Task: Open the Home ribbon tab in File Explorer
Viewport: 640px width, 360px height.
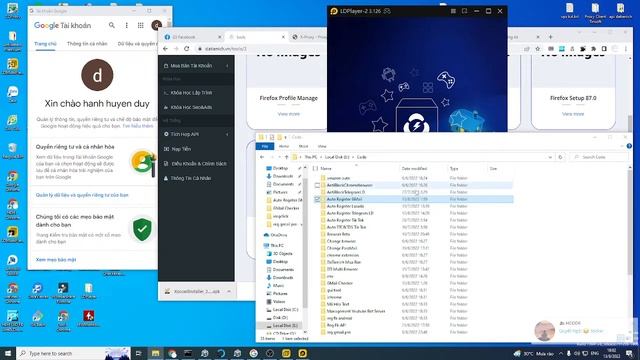Action: coord(284,146)
